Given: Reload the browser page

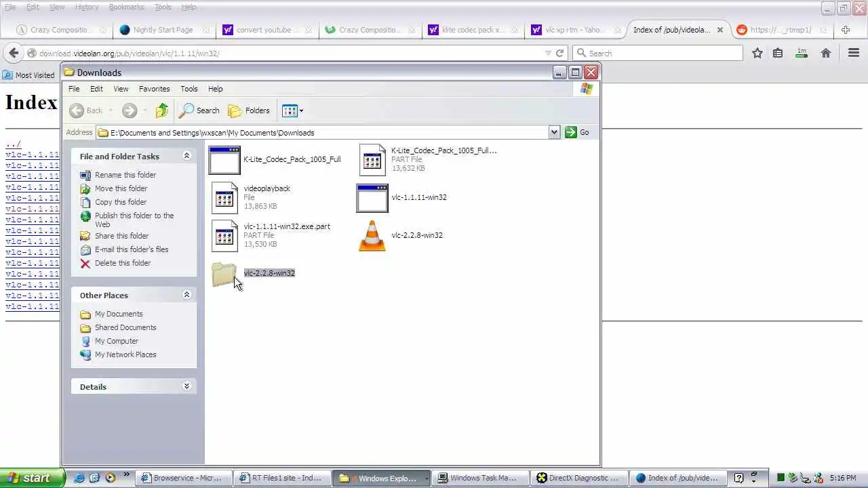Looking at the screenshot, I should coord(560,53).
